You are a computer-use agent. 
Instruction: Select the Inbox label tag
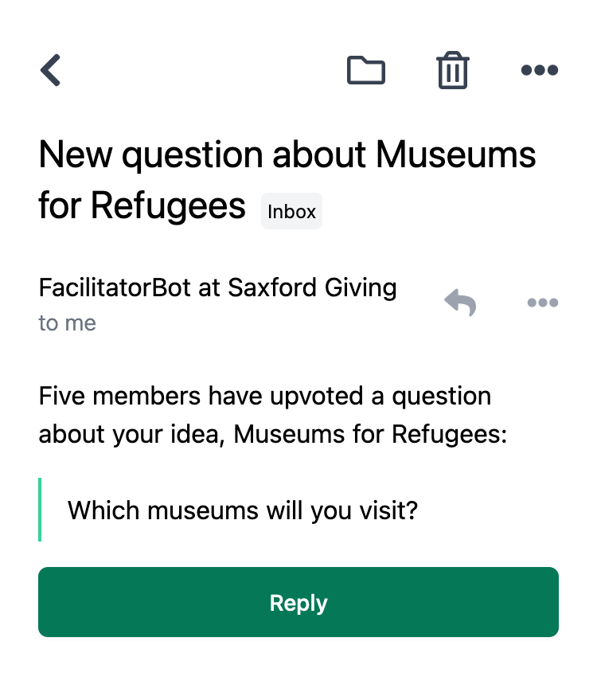[x=291, y=211]
